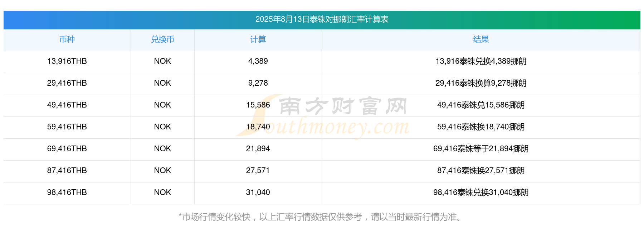644x233 pixels.
Task: Click NOK in the 69,416THB row
Action: (x=162, y=149)
